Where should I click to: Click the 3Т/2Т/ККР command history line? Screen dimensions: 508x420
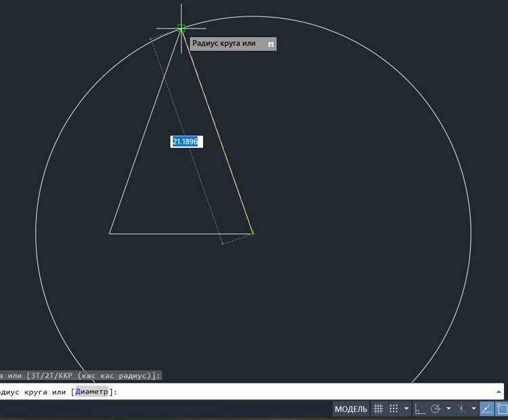pos(81,375)
